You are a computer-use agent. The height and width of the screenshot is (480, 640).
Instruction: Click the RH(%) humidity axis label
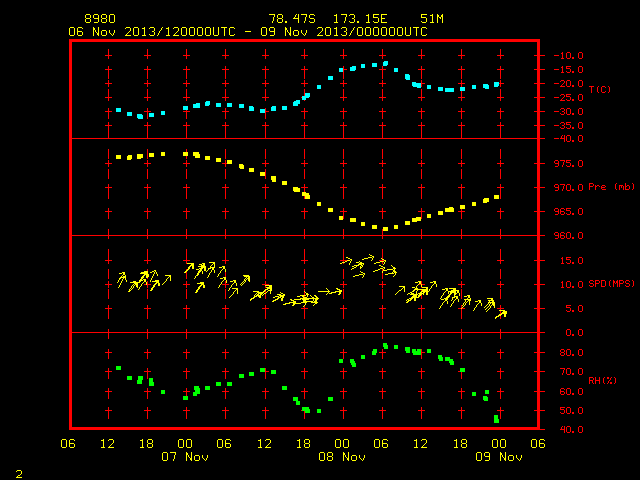pyautogui.click(x=602, y=381)
